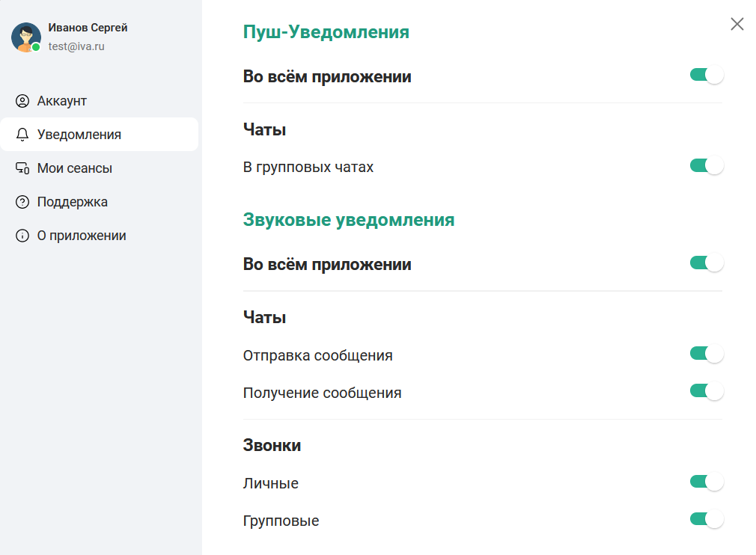Click the sessions icon next to Мои сеансы
The image size is (756, 555).
23,168
